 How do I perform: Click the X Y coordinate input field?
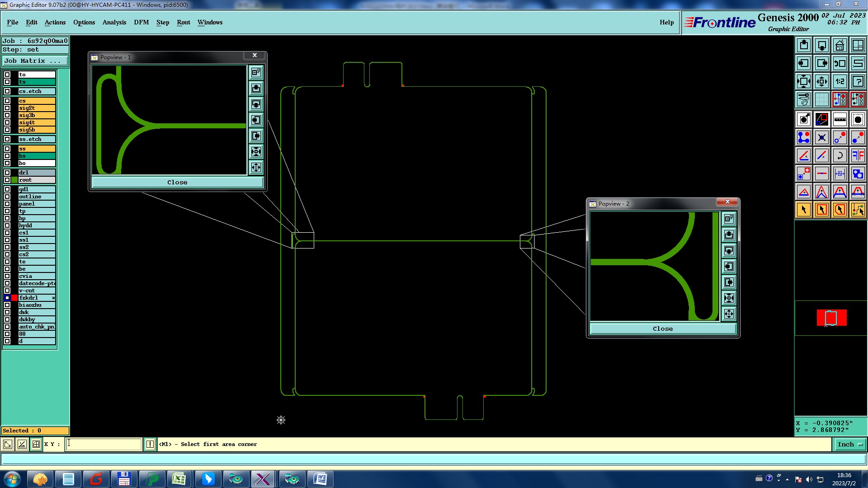pos(104,445)
